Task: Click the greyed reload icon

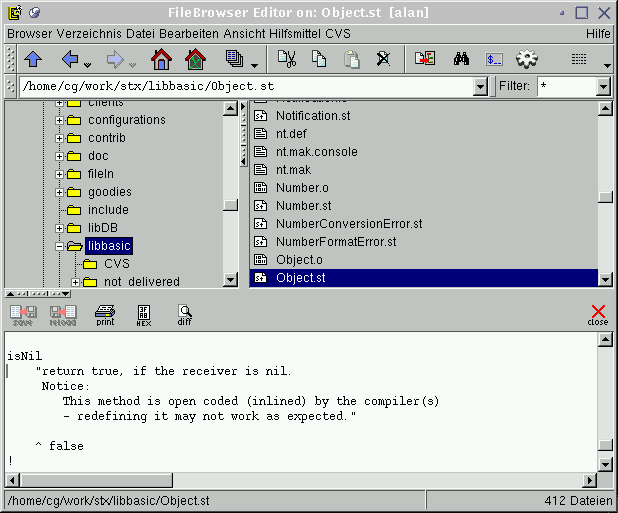Action: click(63, 316)
